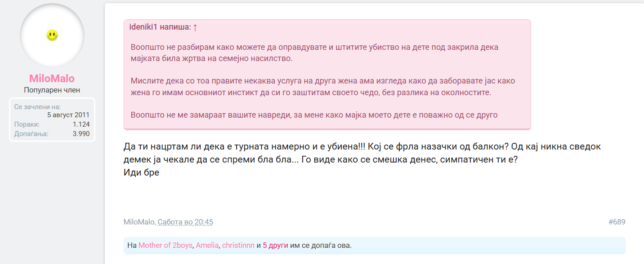The width and height of the screenshot is (644, 264).
Task: Open MiloMalo profile from sidebar username
Action: (52, 79)
